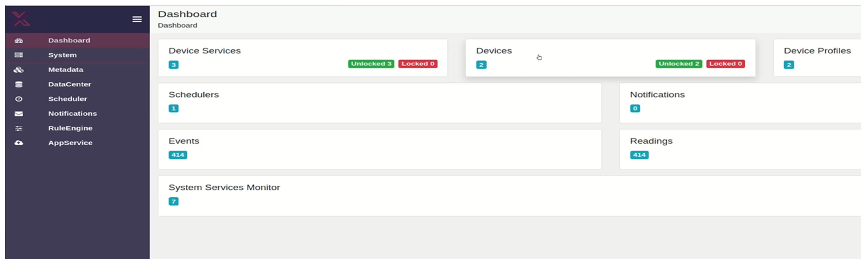Screen dimensions: 868x265
Task: Open the Scheduler menu item
Action: click(67, 99)
